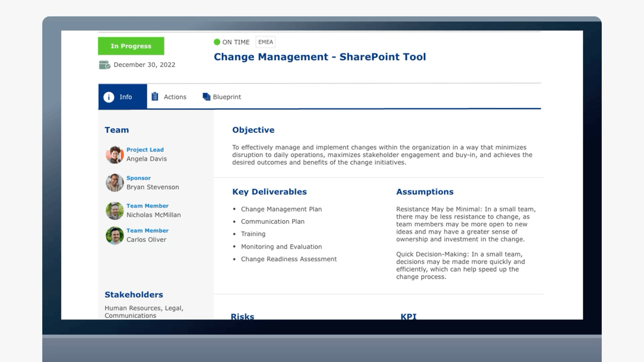Click Nicholas McMillan's profile avatar
The height and width of the screenshot is (362, 644).
(115, 211)
